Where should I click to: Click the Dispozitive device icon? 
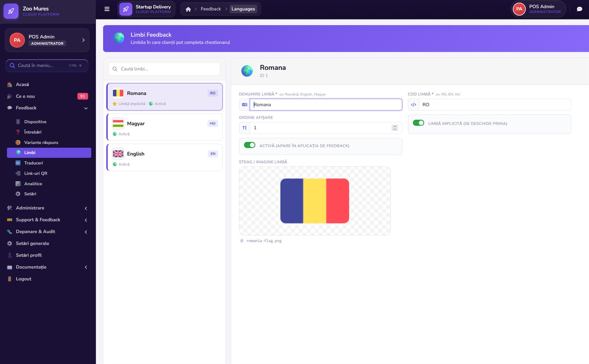[18, 122]
